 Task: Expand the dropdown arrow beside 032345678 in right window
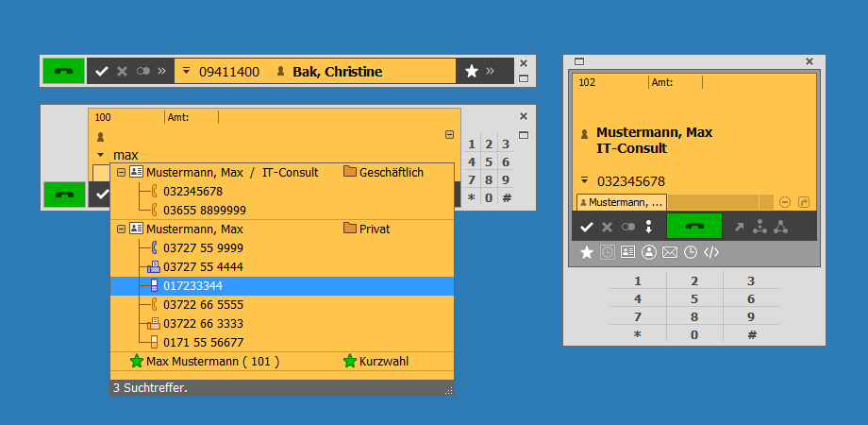(584, 180)
